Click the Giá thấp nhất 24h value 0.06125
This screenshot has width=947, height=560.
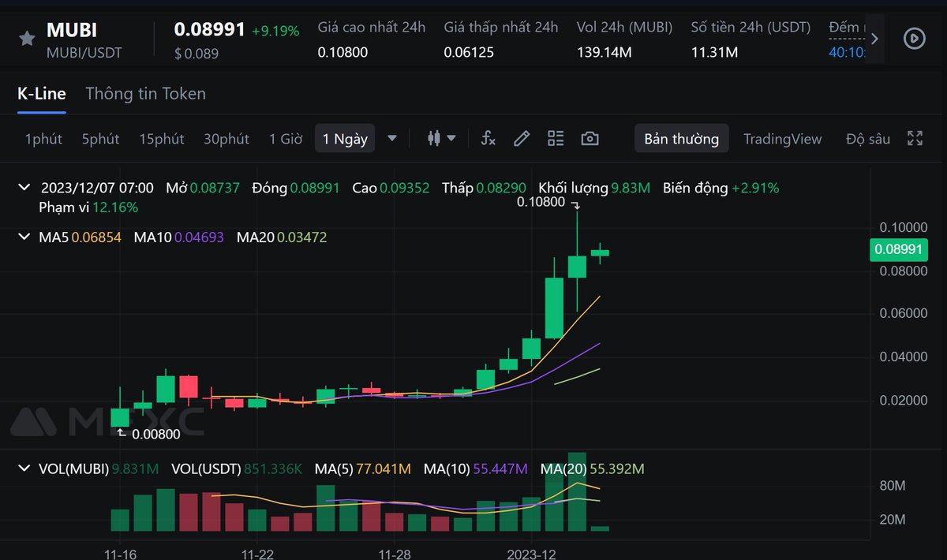tap(469, 52)
